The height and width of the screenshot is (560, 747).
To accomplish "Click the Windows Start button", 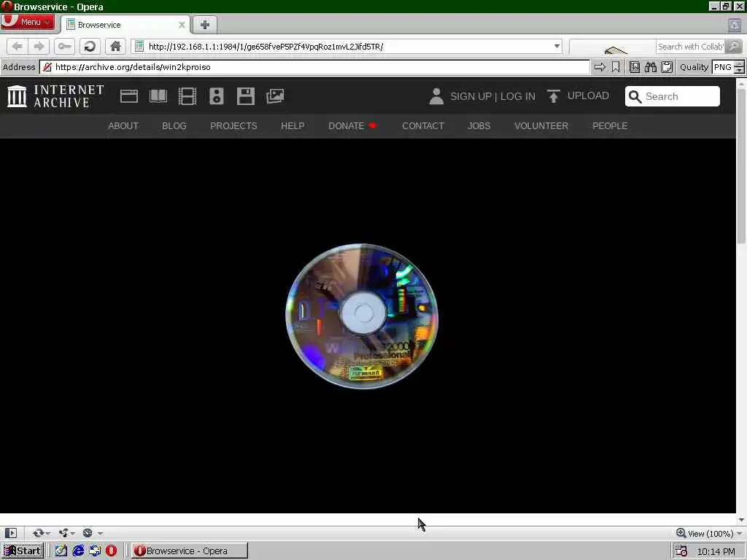I will click(x=23, y=551).
